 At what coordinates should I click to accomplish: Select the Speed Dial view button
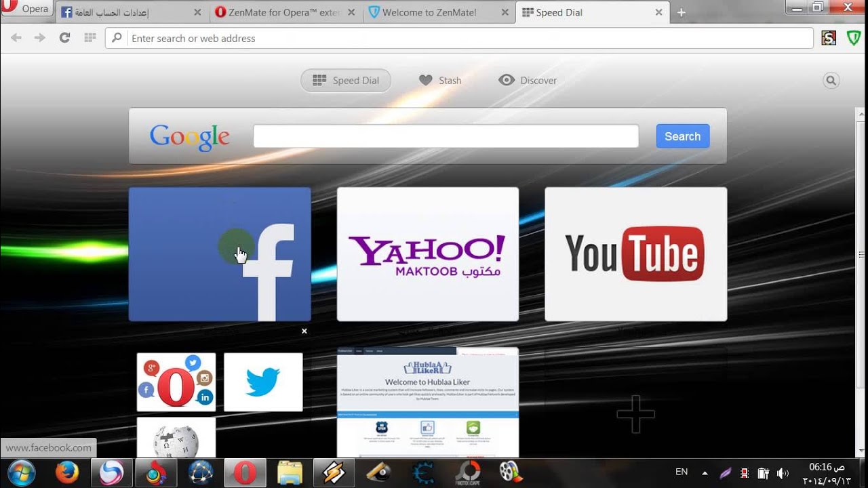(x=346, y=80)
